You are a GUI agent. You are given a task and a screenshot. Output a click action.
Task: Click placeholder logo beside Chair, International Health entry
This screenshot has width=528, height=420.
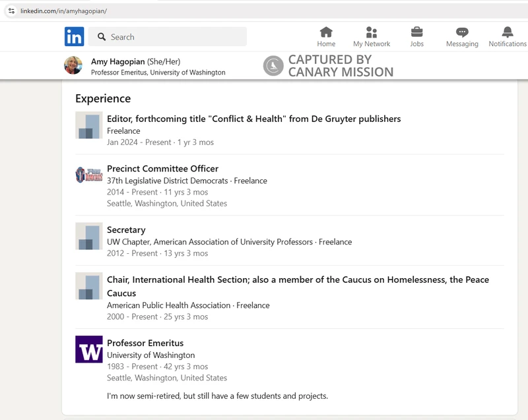[89, 286]
